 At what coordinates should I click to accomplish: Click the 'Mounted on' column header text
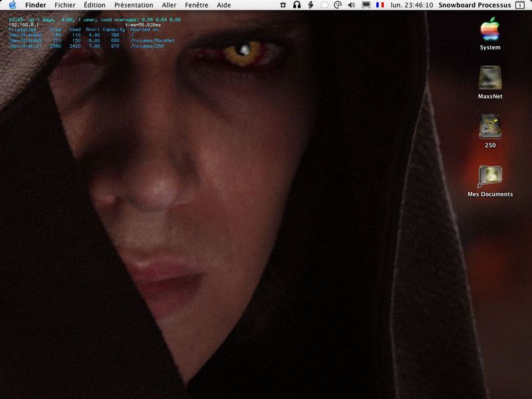[x=144, y=30]
